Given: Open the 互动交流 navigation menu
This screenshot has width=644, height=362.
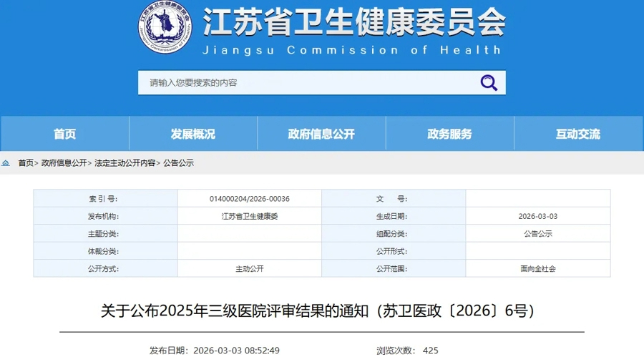Looking at the screenshot, I should pyautogui.click(x=578, y=134).
